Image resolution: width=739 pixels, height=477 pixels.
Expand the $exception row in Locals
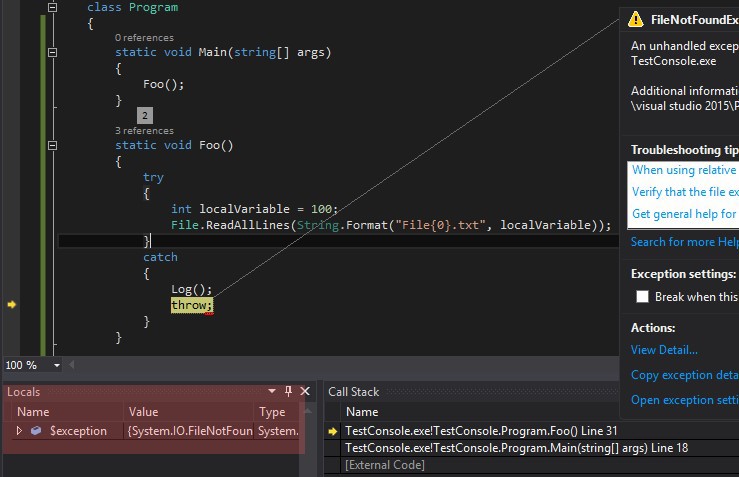(19, 430)
